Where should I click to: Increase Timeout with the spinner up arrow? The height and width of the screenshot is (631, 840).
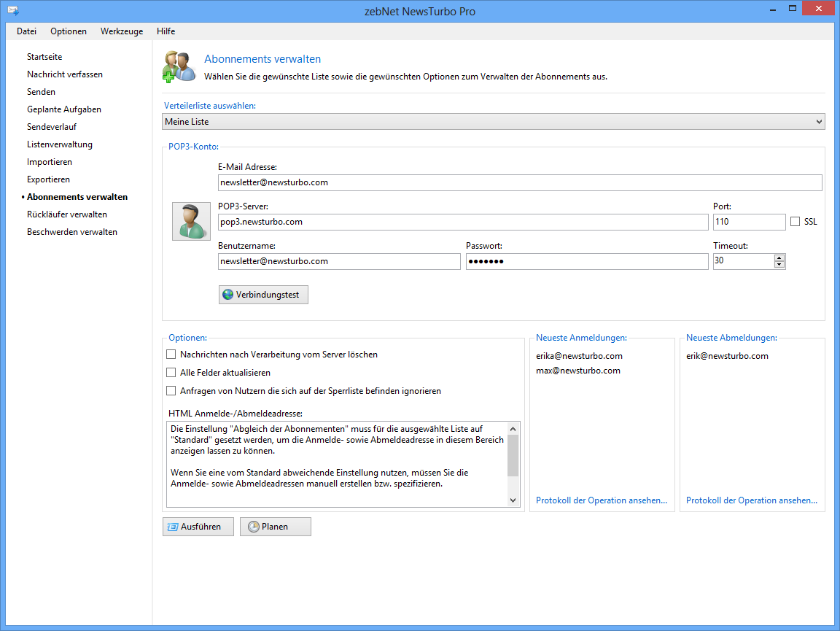click(779, 258)
